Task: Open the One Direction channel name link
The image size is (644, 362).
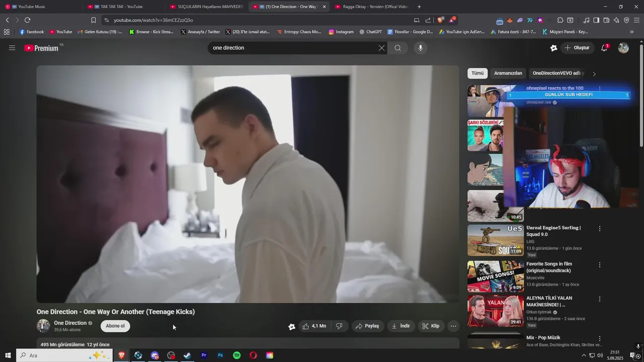Action: (x=70, y=323)
